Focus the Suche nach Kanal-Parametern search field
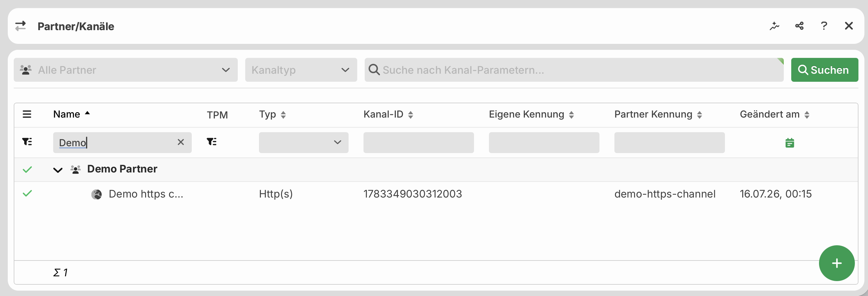868x296 pixels. pos(574,70)
